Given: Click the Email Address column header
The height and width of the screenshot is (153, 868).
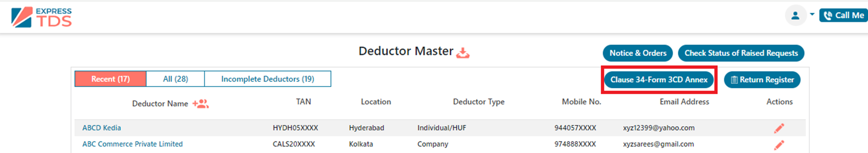Looking at the screenshot, I should [x=684, y=102].
